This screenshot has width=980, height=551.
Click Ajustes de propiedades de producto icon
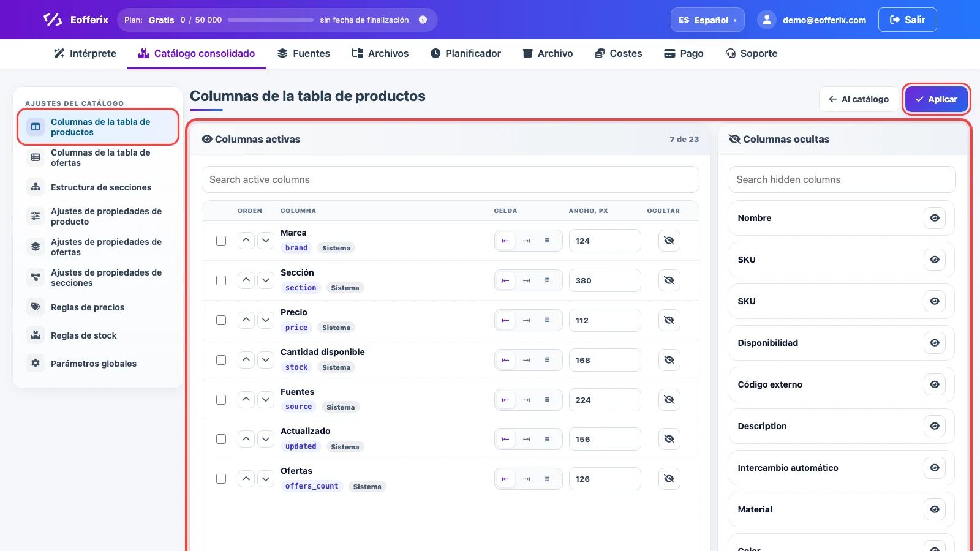click(x=36, y=216)
